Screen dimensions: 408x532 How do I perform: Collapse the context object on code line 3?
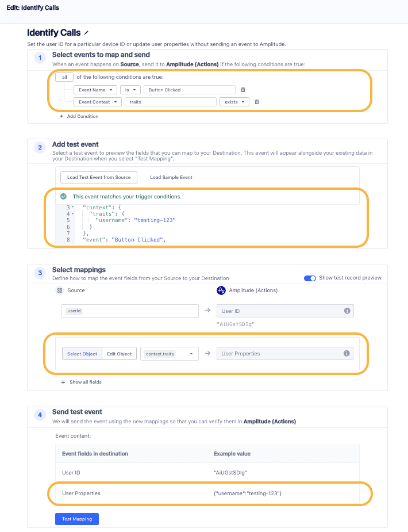coord(72,206)
